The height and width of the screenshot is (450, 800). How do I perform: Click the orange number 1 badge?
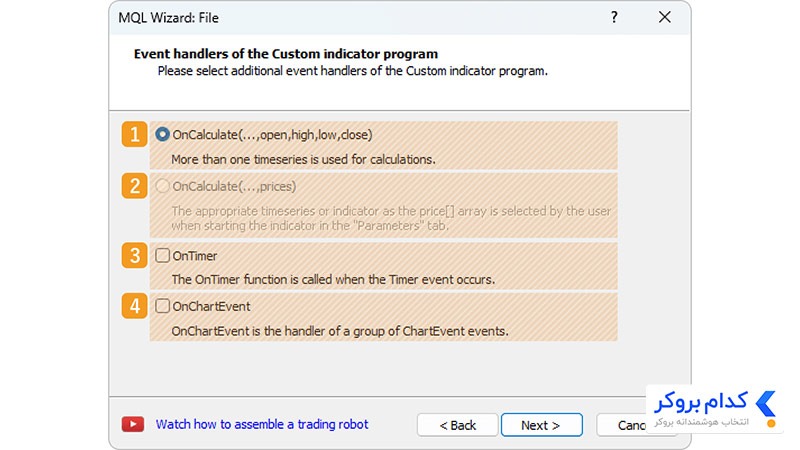coord(135,134)
